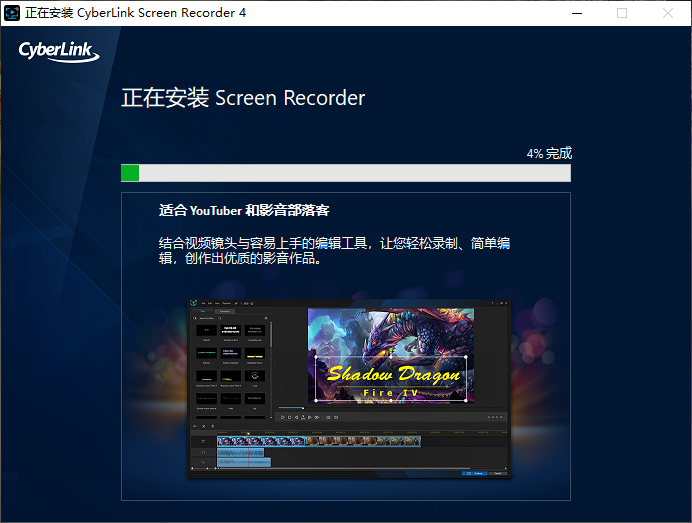Click the green installation progress bar

point(346,173)
